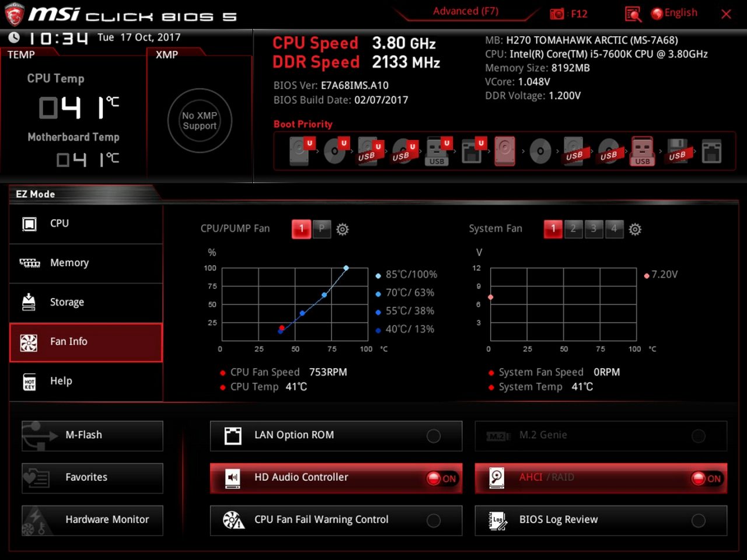Click the clock icon beside time
Screen dimensions: 747x560
(x=14, y=37)
